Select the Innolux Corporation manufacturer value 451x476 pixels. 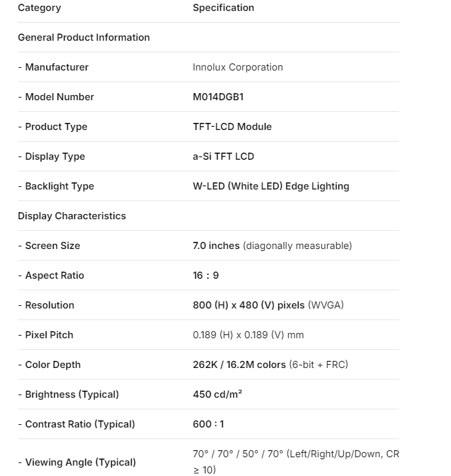237,67
